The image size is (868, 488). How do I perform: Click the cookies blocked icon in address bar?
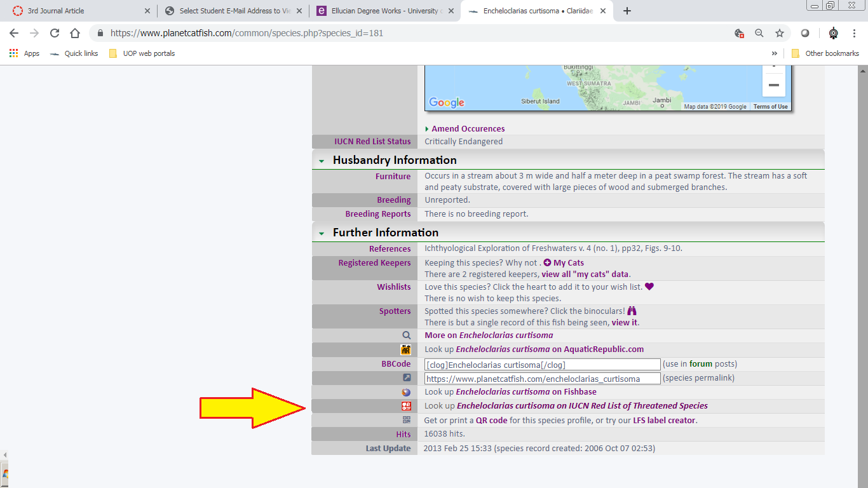coord(739,33)
